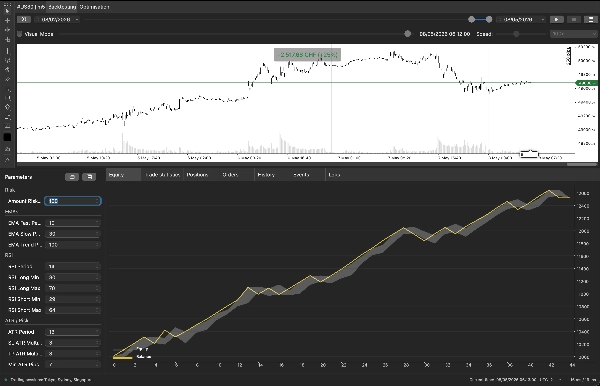Click the EMA Fast Period value field

(x=73, y=223)
